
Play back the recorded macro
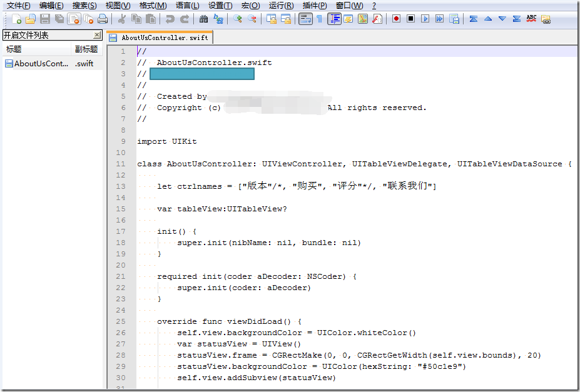425,19
